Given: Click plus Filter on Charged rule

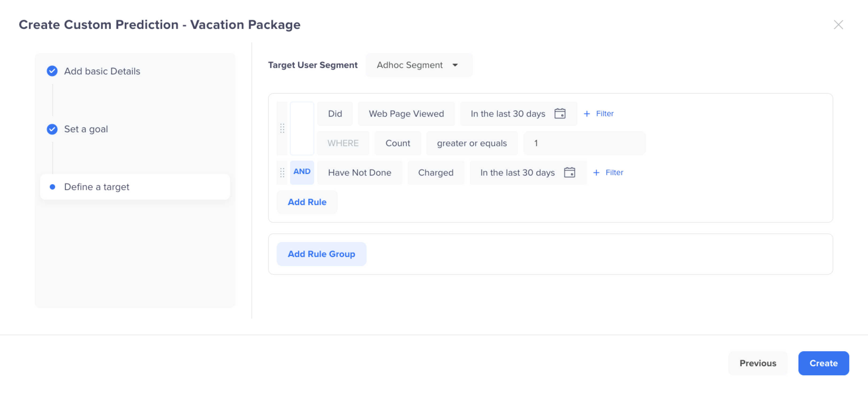Looking at the screenshot, I should tap(608, 172).
